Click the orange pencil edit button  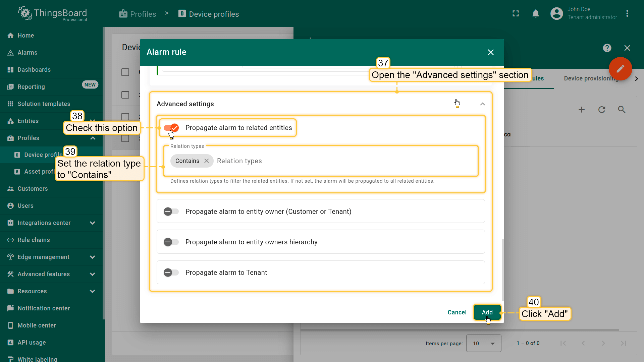pos(620,69)
